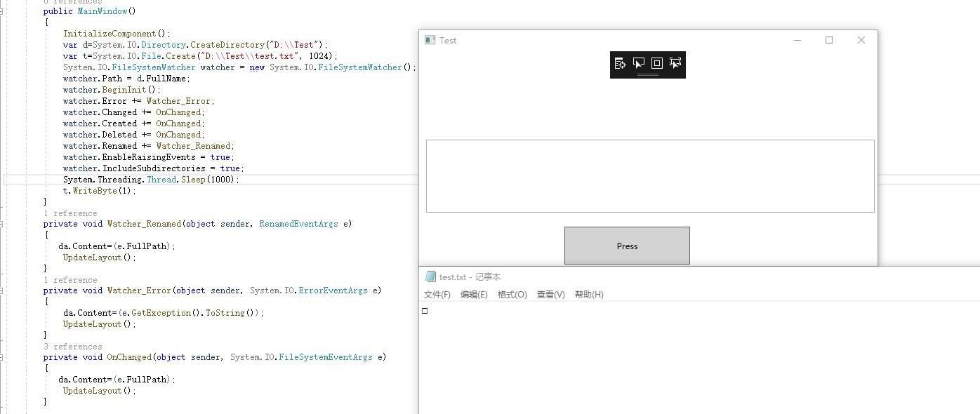
Task: Click the e.GetException().ToString() line
Action: click(x=164, y=313)
